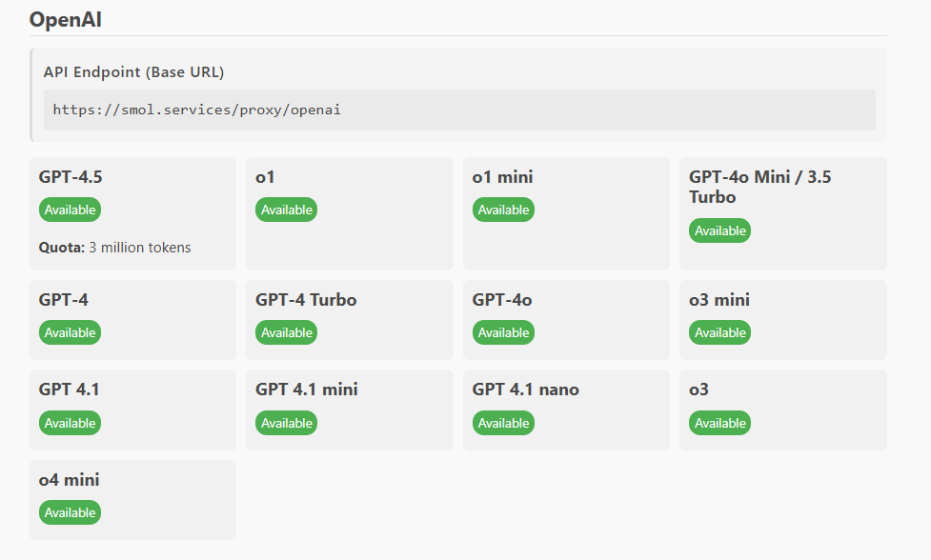Click the Available badge under o3 mini
This screenshot has height=560, width=931.
click(x=719, y=332)
